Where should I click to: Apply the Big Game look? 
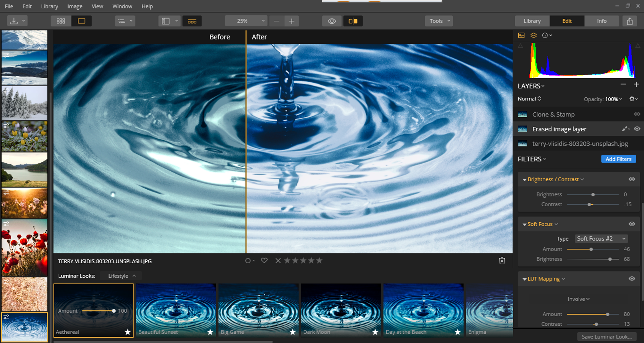pos(258,310)
